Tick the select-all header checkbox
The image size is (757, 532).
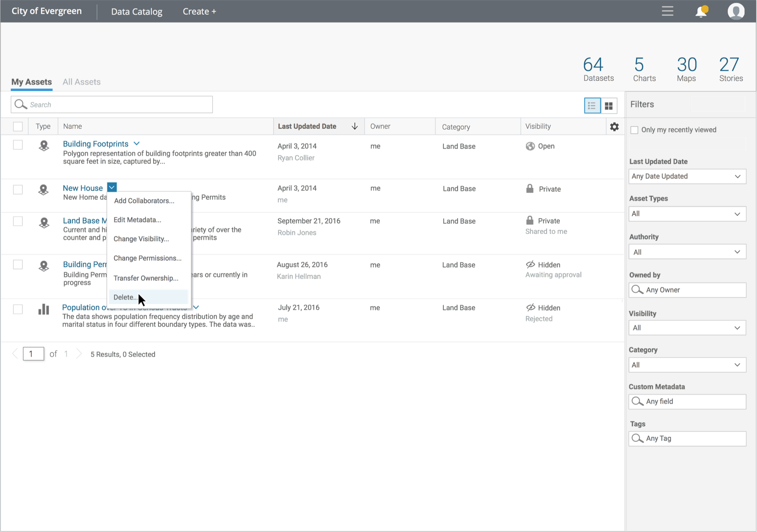(18, 127)
